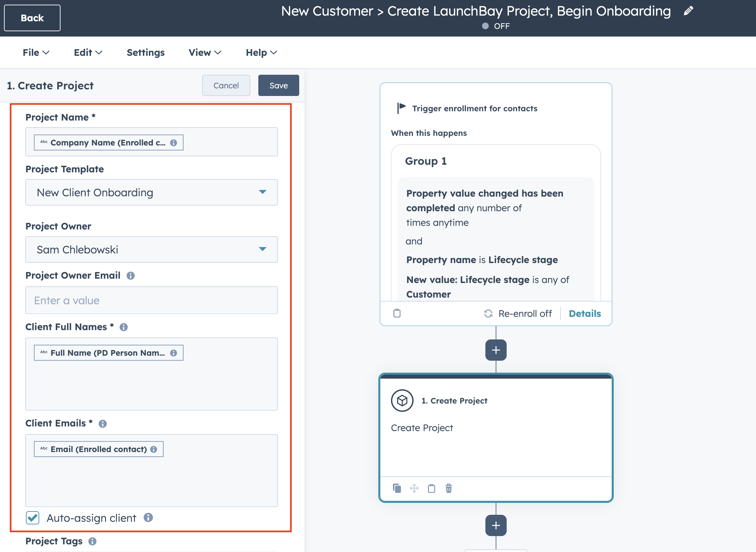
Task: Click info icon next to Project Owner Email
Action: (130, 276)
